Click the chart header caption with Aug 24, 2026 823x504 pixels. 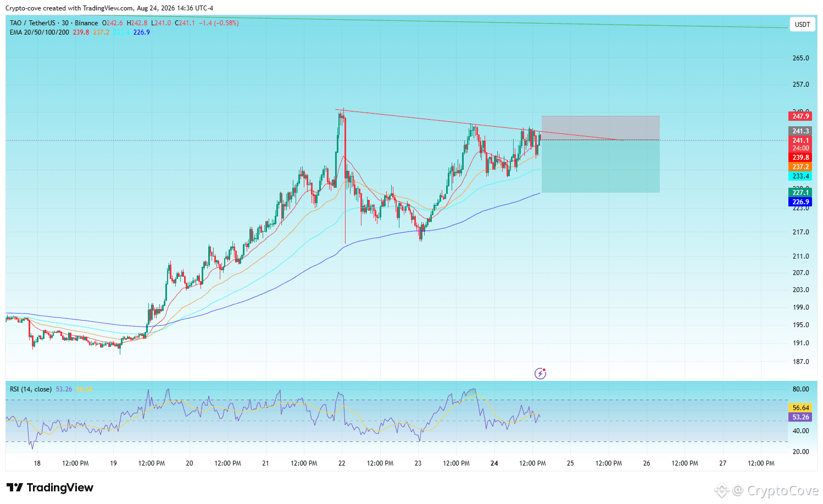(109, 8)
